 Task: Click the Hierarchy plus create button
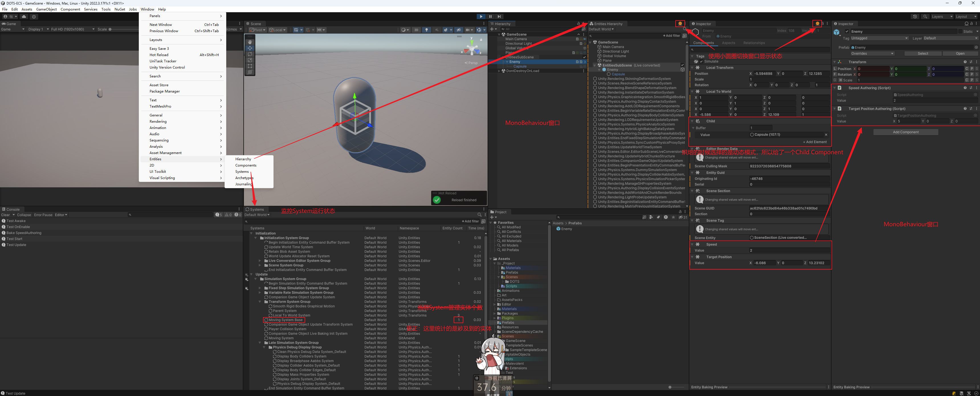point(494,29)
